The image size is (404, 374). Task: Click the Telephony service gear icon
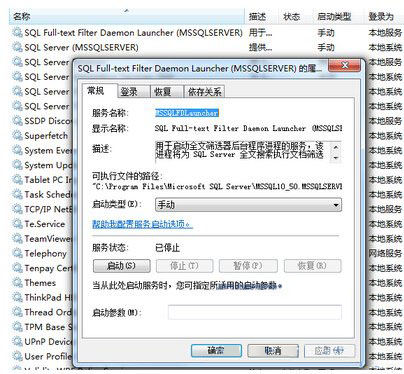coord(17,253)
